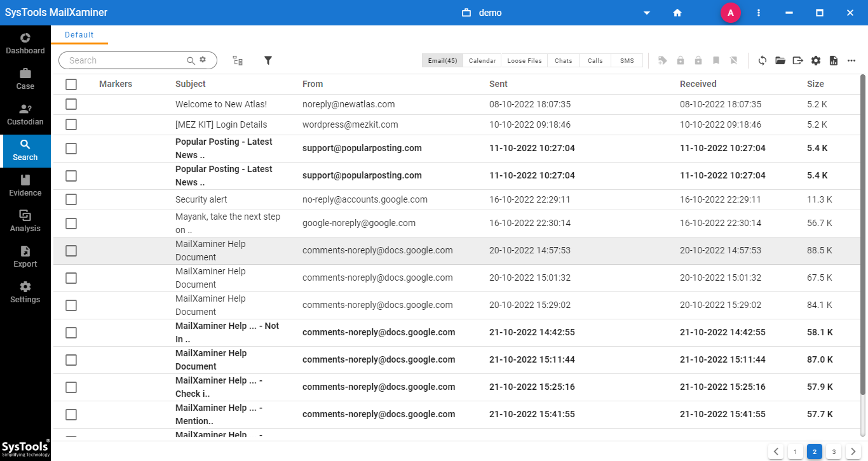Open Settings in the left sidebar
This screenshot has width=868, height=461.
coord(25,292)
